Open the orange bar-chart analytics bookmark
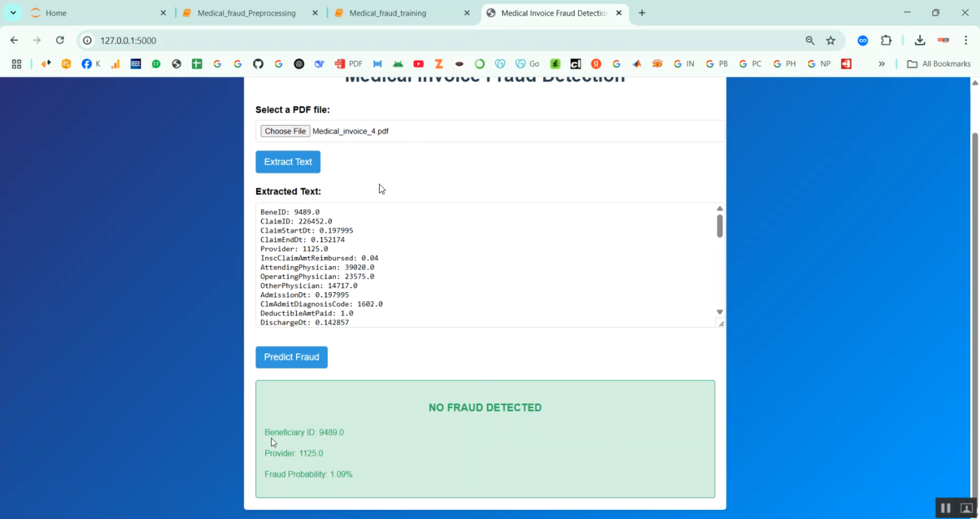Viewport: 980px width, 519px height. click(x=116, y=64)
